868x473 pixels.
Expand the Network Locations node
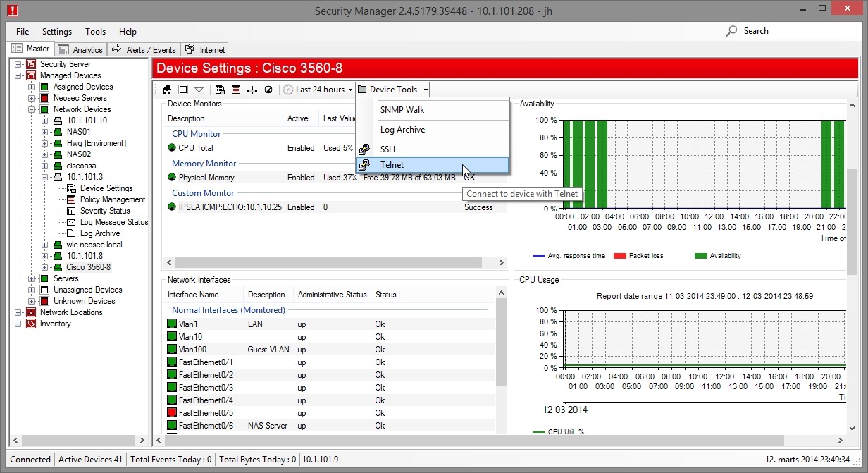coord(18,312)
